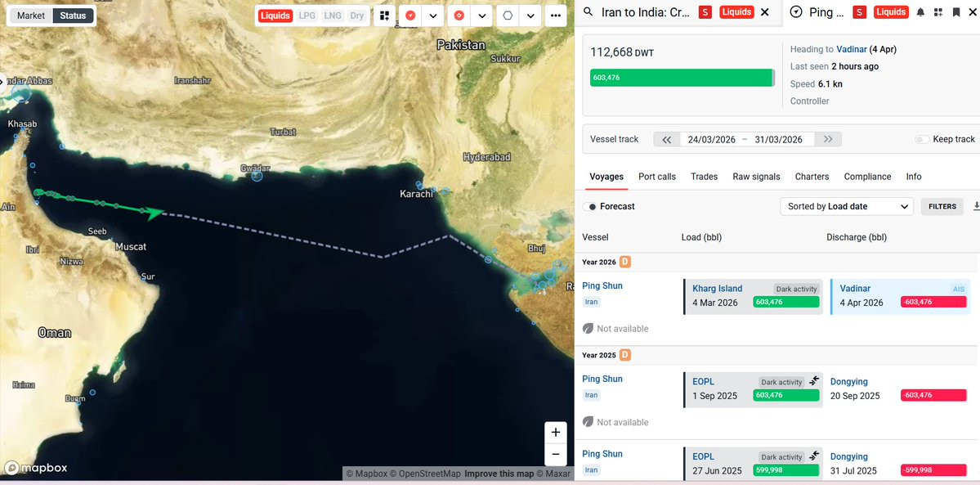980x485 pixels.
Task: Open the Vadinar heading link
Action: click(852, 49)
